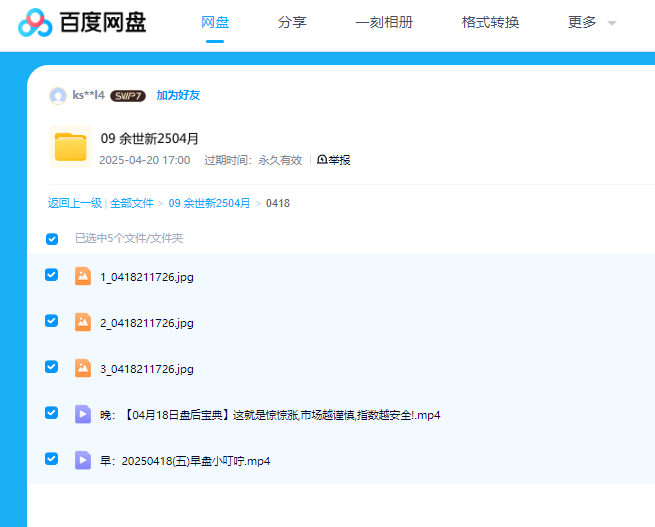Viewport: 655px width, 527px height.
Task: Click the SVIP7 membership badge
Action: pyautogui.click(x=128, y=96)
